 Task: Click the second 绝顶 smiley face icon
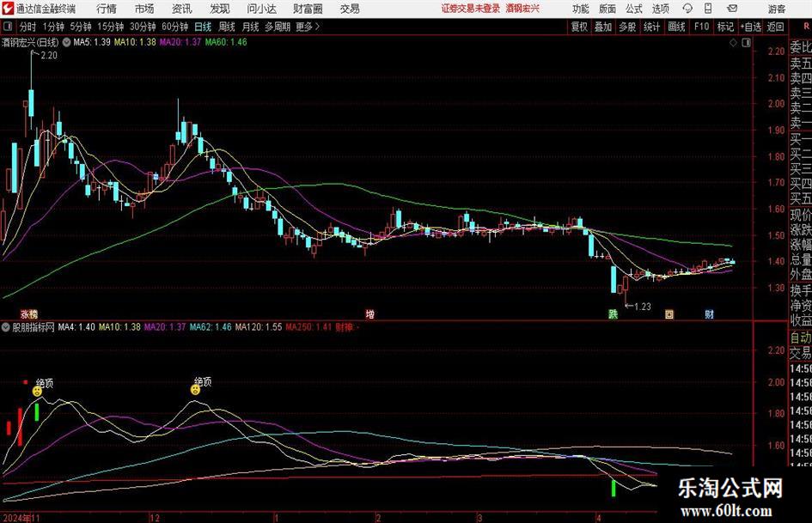coord(195,390)
